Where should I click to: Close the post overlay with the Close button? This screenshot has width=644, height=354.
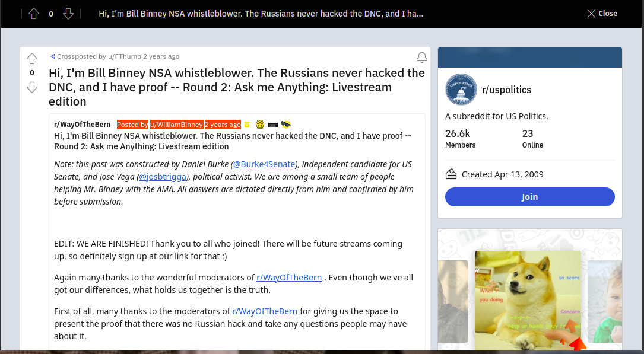(x=602, y=14)
